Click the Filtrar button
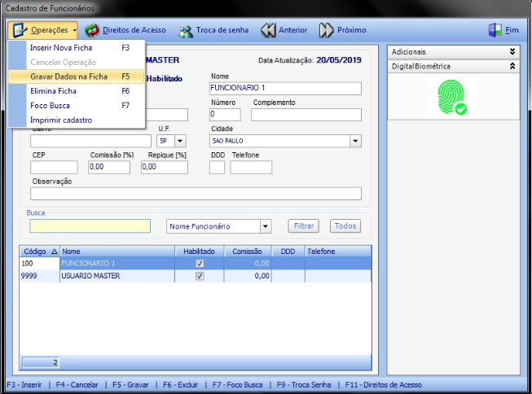This screenshot has width=532, height=394. (304, 225)
